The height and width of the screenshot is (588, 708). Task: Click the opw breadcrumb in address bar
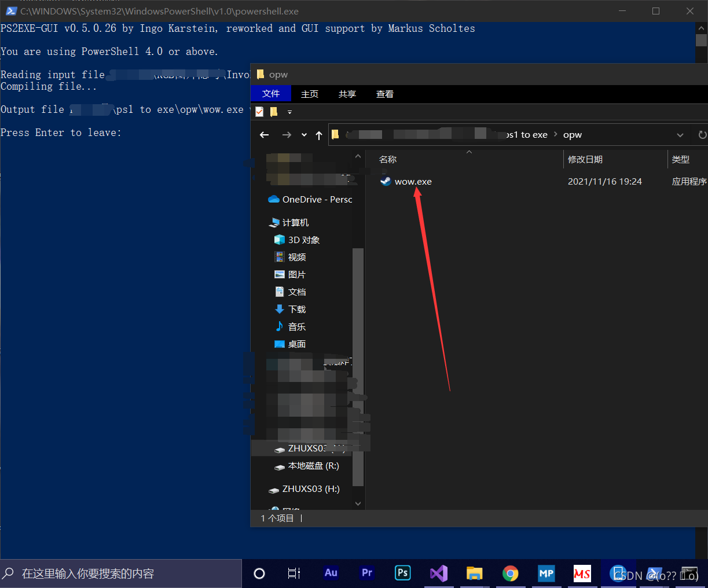[573, 135]
